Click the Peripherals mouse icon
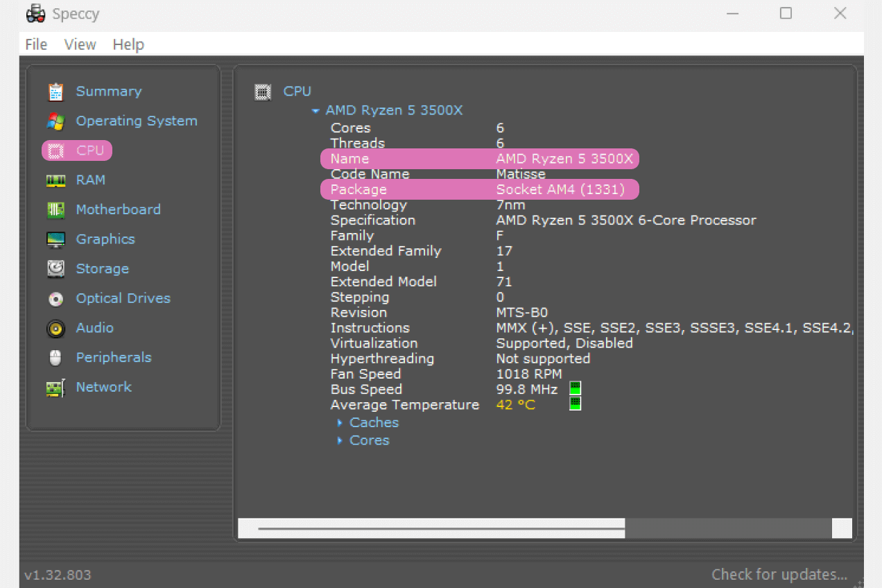882x588 pixels. 55,358
